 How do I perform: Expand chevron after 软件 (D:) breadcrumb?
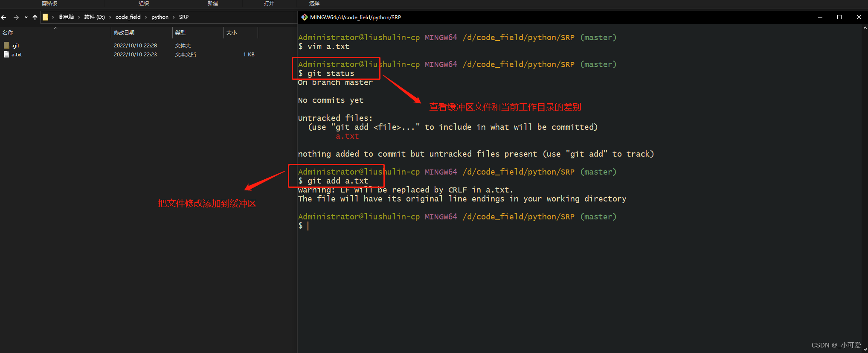(110, 17)
